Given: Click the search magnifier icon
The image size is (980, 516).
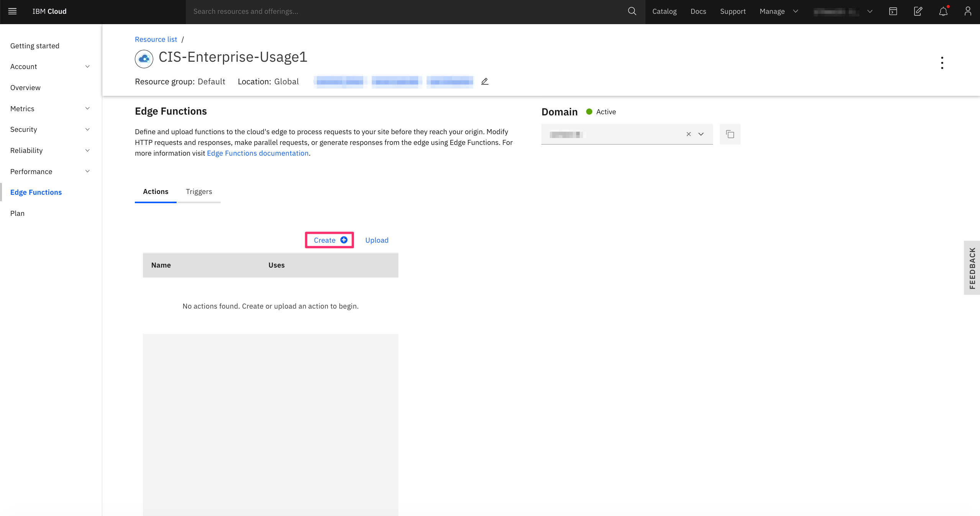Looking at the screenshot, I should pyautogui.click(x=632, y=11).
